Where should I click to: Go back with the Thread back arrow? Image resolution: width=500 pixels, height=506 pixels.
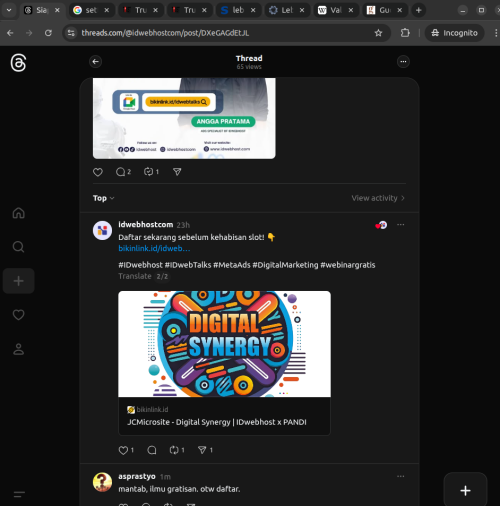pyautogui.click(x=96, y=62)
